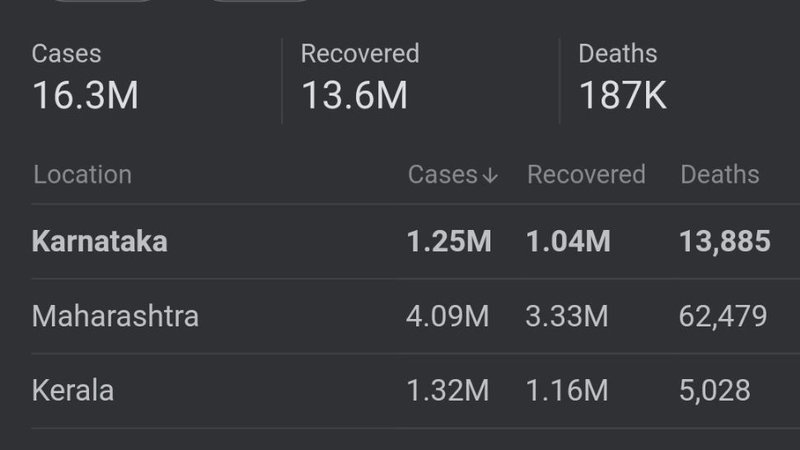Sort table by Deaths column header
The image size is (800, 450).
(x=719, y=175)
